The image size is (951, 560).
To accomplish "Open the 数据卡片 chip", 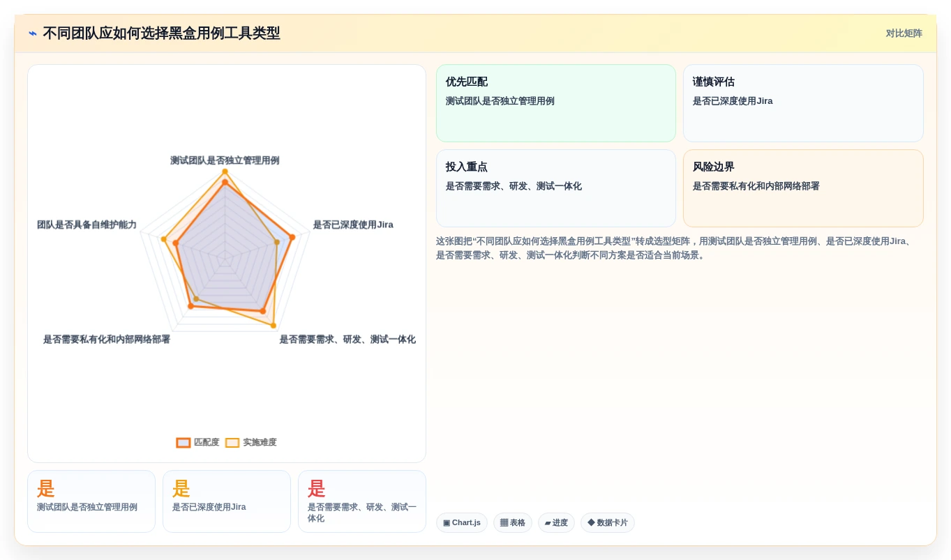I will point(608,523).
